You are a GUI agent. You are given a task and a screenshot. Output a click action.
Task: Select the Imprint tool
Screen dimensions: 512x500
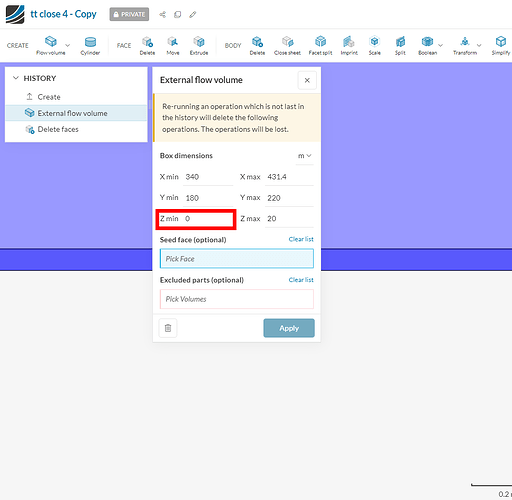tap(349, 46)
